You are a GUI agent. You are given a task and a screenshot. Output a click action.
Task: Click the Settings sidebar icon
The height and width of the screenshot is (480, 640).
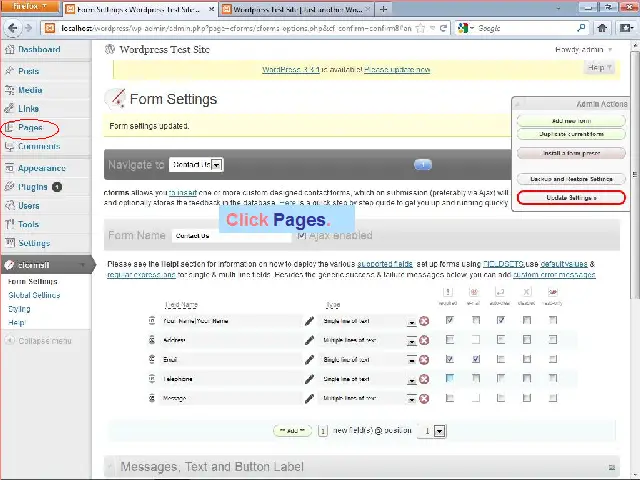point(9,243)
